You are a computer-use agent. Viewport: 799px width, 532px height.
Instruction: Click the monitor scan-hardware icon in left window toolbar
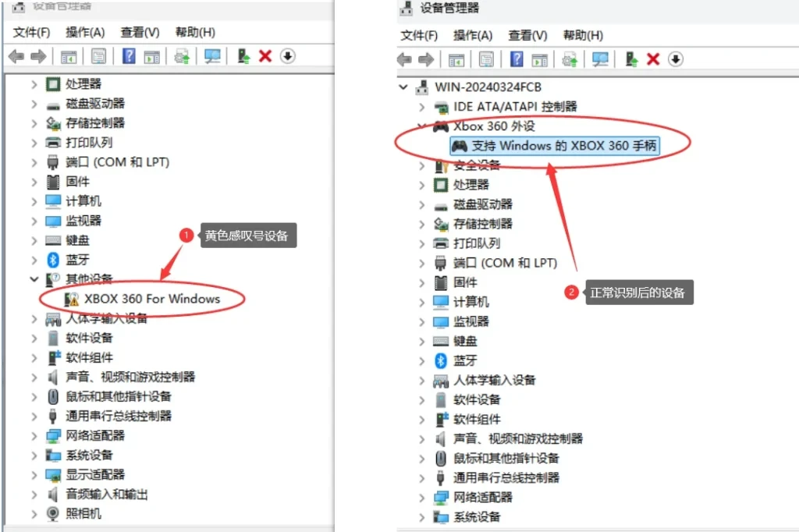pyautogui.click(x=212, y=56)
